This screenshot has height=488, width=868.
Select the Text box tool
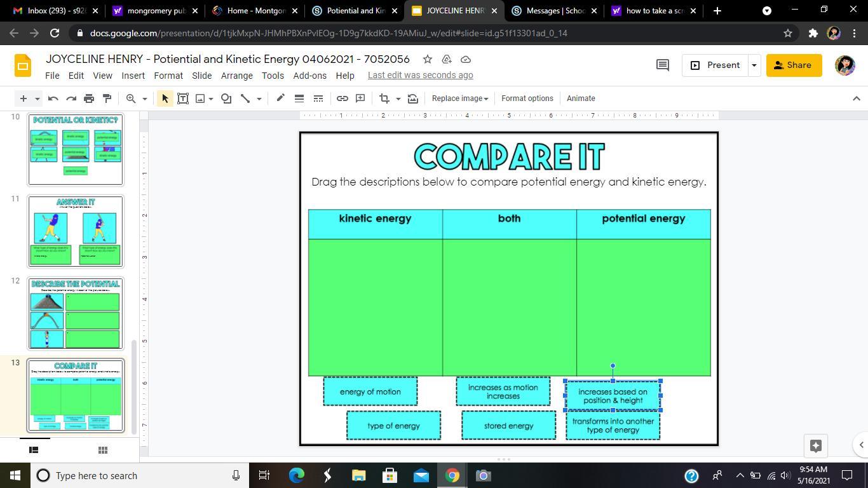pos(183,98)
